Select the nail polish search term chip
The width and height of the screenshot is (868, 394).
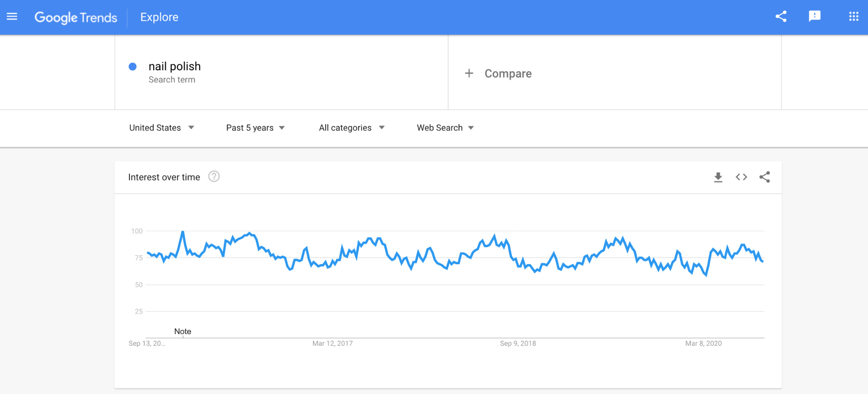(175, 66)
